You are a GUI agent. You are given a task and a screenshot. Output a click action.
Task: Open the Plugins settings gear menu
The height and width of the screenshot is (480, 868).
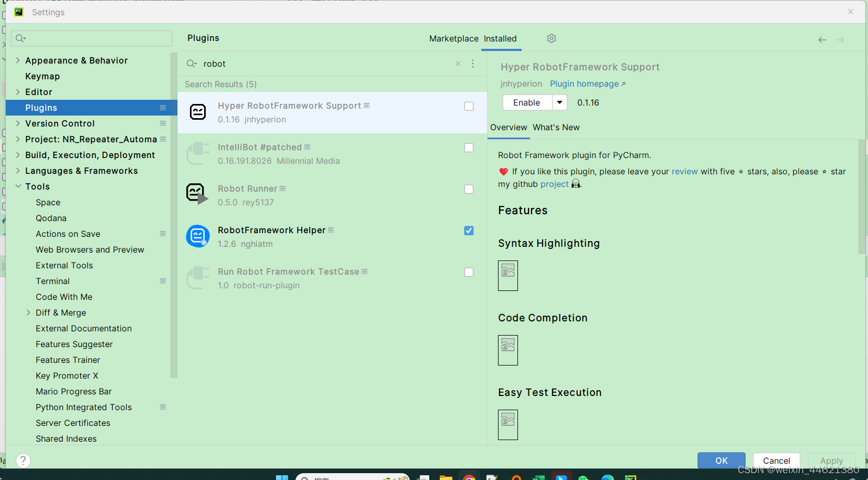tap(552, 38)
